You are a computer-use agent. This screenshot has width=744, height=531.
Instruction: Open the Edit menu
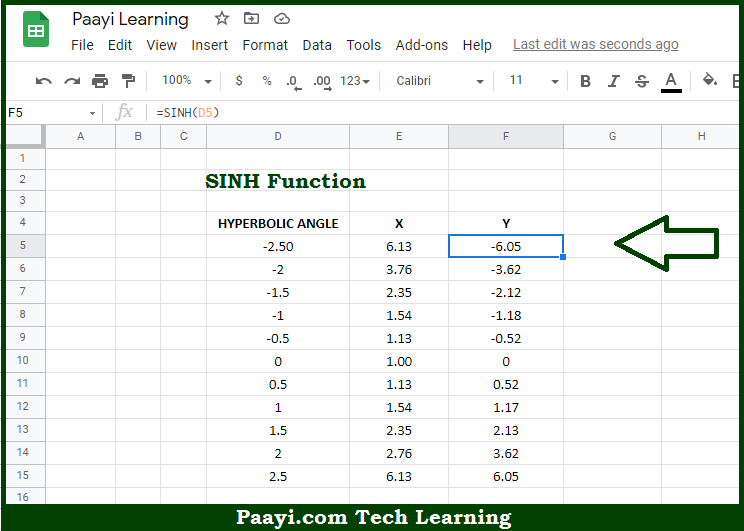120,45
